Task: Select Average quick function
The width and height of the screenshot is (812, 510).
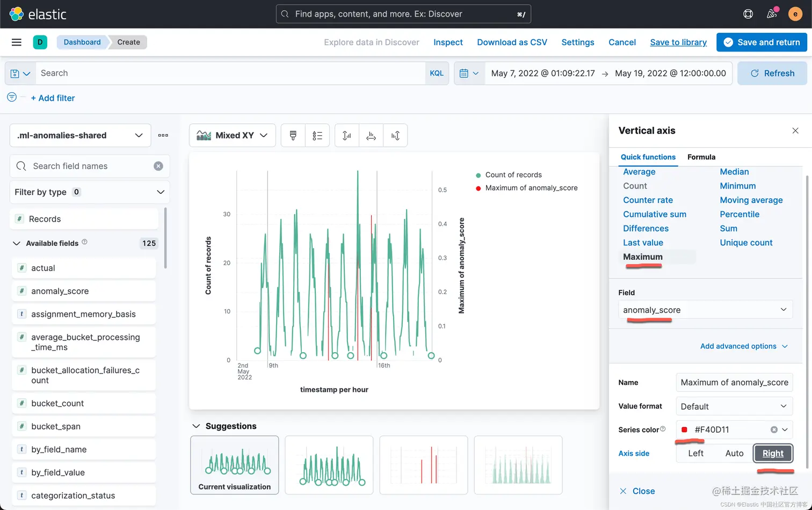Action: click(x=639, y=172)
